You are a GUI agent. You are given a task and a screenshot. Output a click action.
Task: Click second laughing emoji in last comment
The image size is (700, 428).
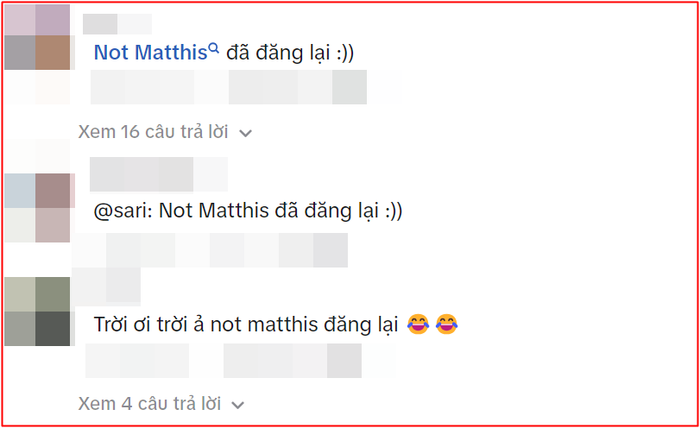pyautogui.click(x=447, y=324)
